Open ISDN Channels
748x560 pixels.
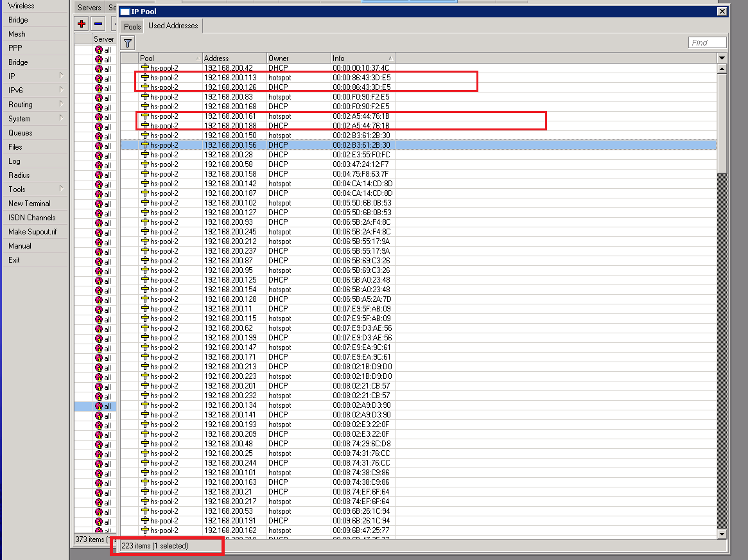pos(32,218)
